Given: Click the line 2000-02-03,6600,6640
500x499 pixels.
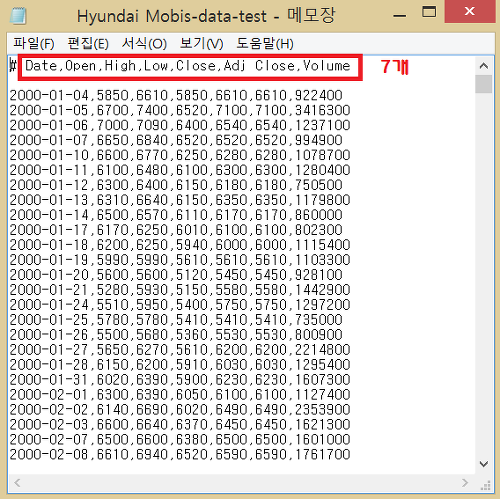Looking at the screenshot, I should (180, 425).
